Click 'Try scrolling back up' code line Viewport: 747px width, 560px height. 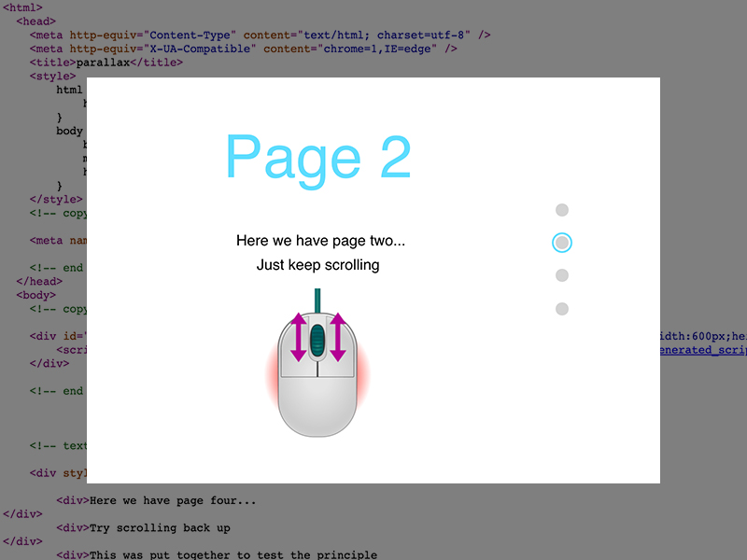(160, 527)
